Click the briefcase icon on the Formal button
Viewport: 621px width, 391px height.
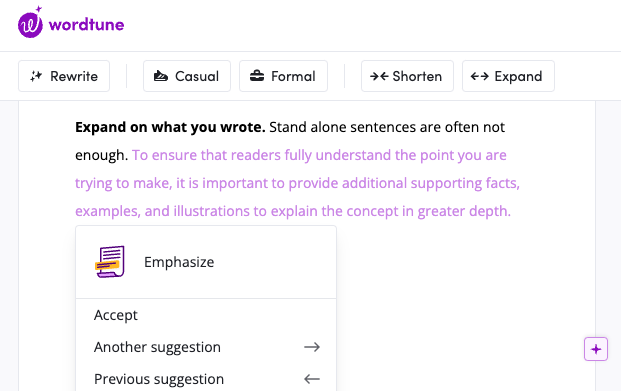coord(257,76)
